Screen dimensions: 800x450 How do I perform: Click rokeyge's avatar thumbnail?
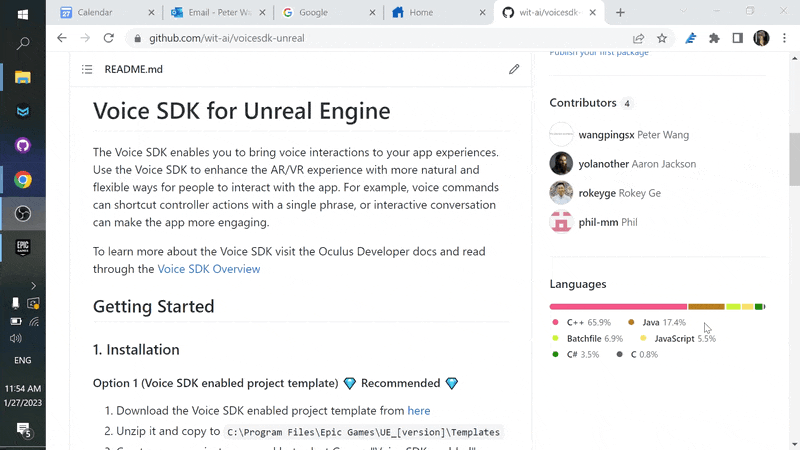click(x=561, y=193)
